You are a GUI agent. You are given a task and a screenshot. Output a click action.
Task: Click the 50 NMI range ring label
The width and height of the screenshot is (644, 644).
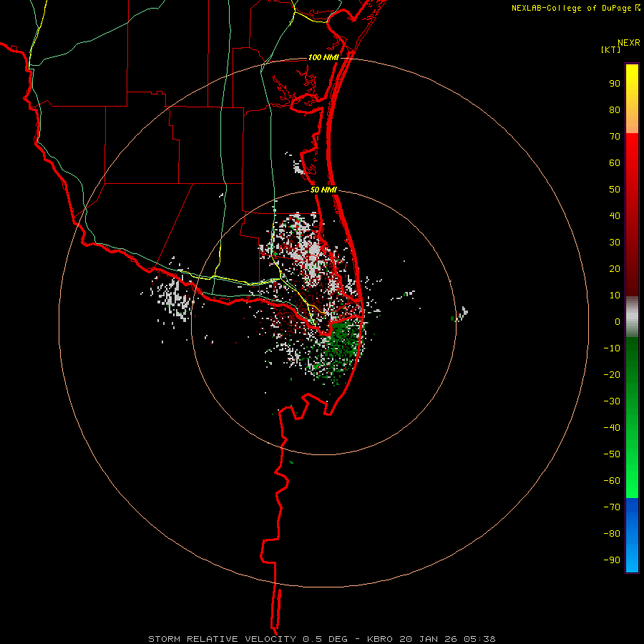click(x=323, y=190)
